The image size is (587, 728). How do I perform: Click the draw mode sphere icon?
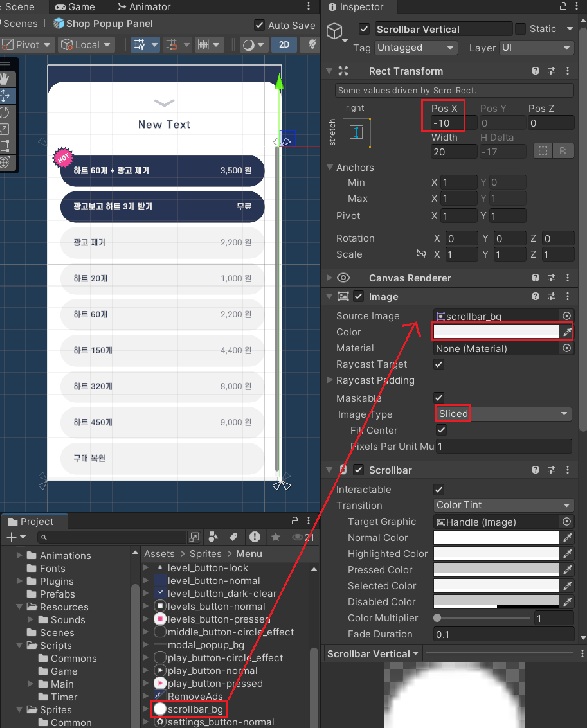(248, 44)
